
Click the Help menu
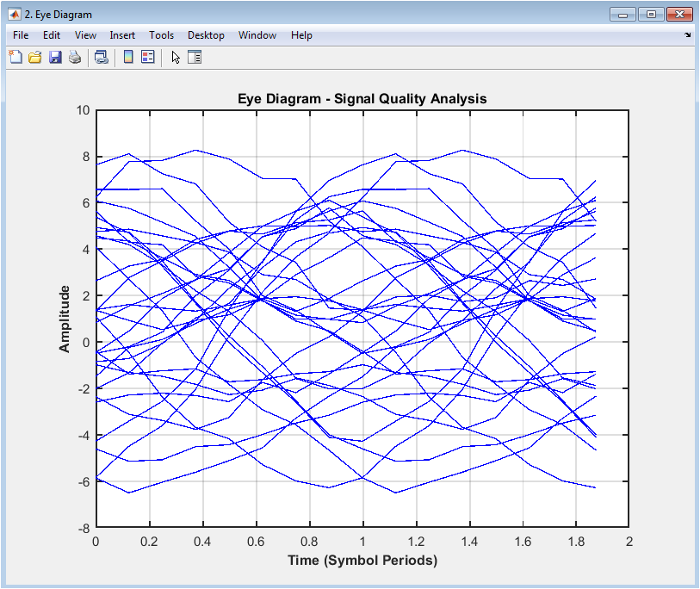[301, 35]
